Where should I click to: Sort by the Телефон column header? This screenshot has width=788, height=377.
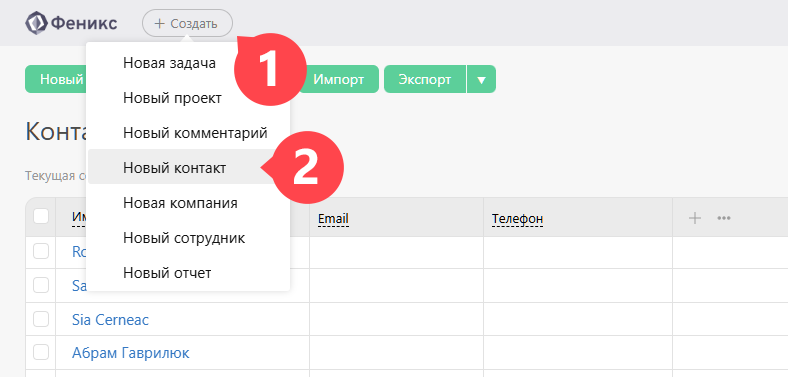[x=517, y=219]
